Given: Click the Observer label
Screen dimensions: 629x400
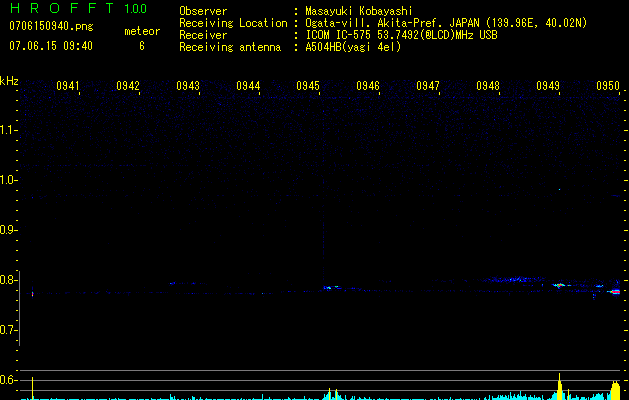Looking at the screenshot, I should pyautogui.click(x=203, y=11).
